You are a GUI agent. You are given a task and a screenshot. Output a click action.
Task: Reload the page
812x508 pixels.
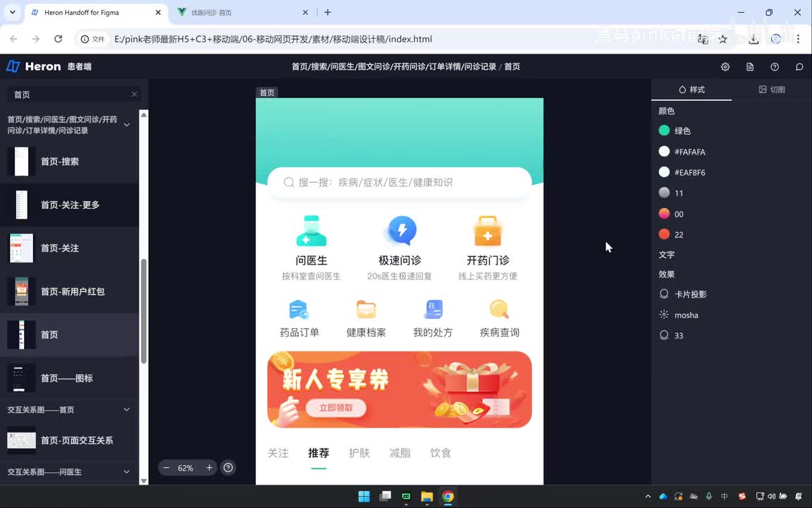[58, 39]
